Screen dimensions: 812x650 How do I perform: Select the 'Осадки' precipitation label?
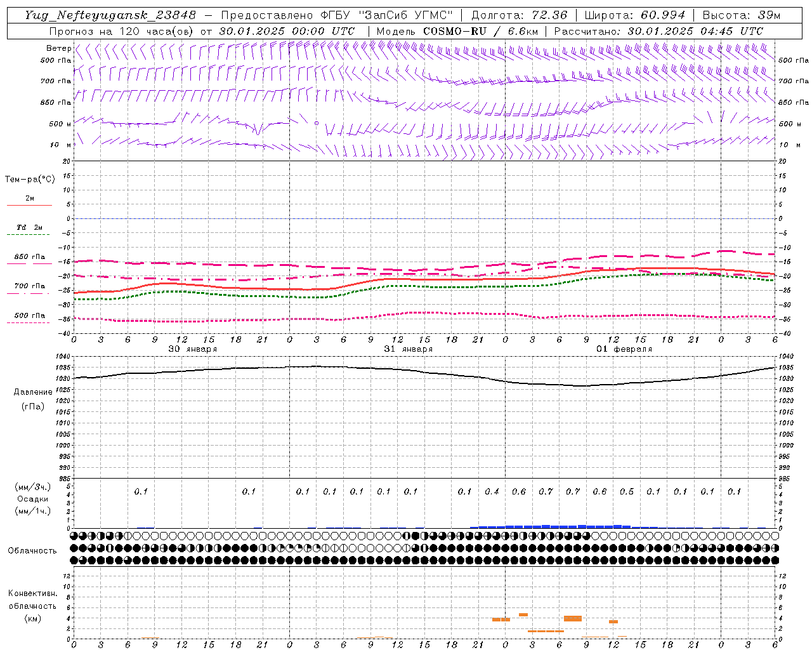click(33, 499)
